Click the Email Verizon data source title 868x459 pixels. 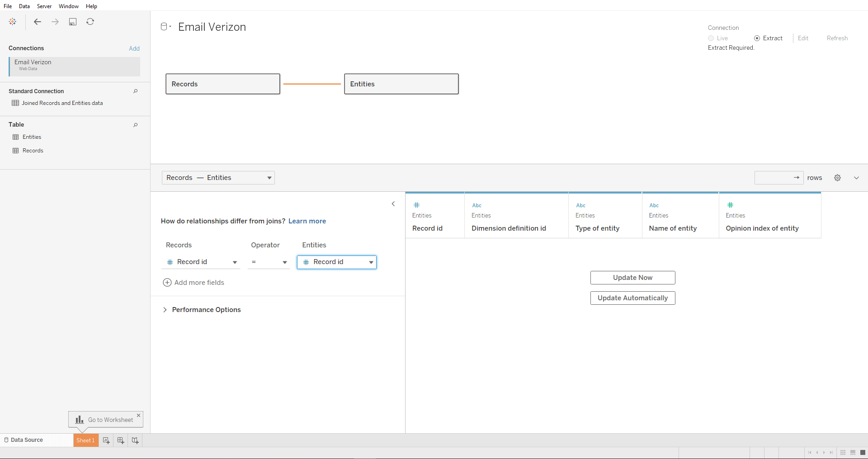(212, 27)
